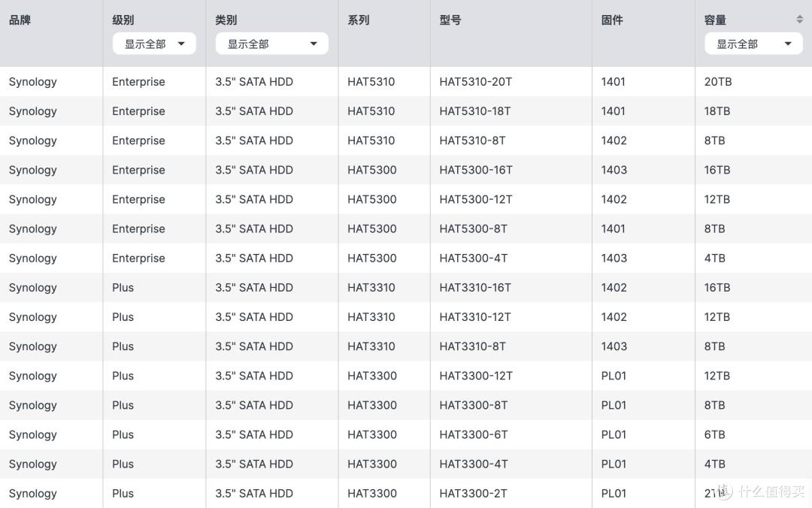This screenshot has height=508, width=812.
Task: Select model cell HAT3300-6T
Action: click(474, 435)
